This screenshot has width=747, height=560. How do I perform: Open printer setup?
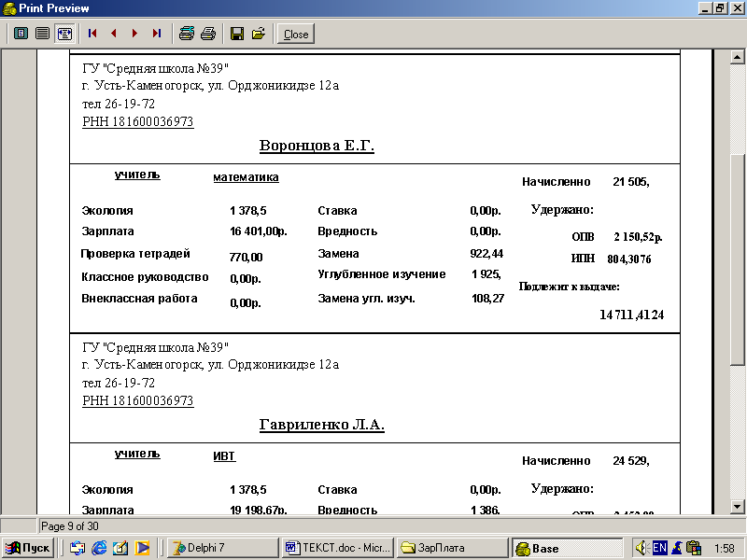[x=186, y=34]
